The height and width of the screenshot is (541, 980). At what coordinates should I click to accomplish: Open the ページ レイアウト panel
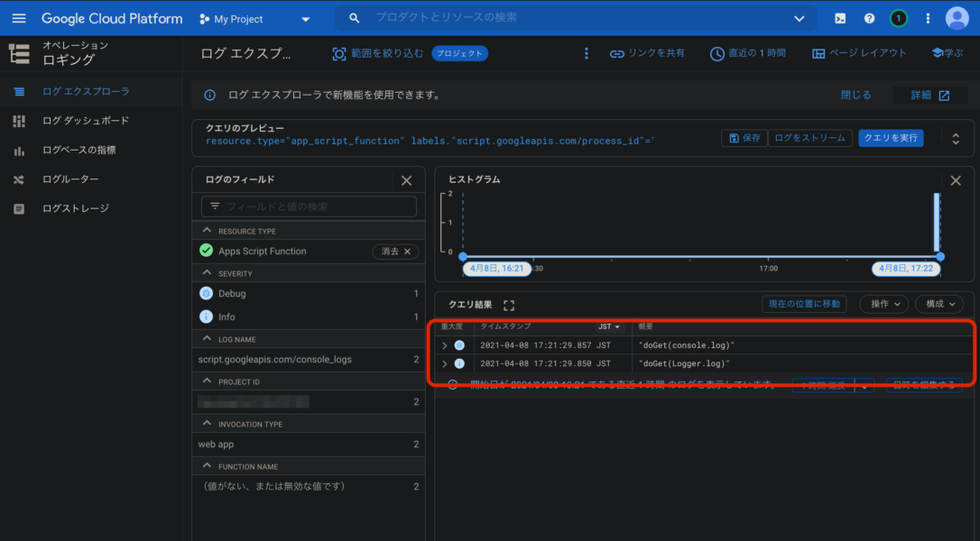[855, 53]
